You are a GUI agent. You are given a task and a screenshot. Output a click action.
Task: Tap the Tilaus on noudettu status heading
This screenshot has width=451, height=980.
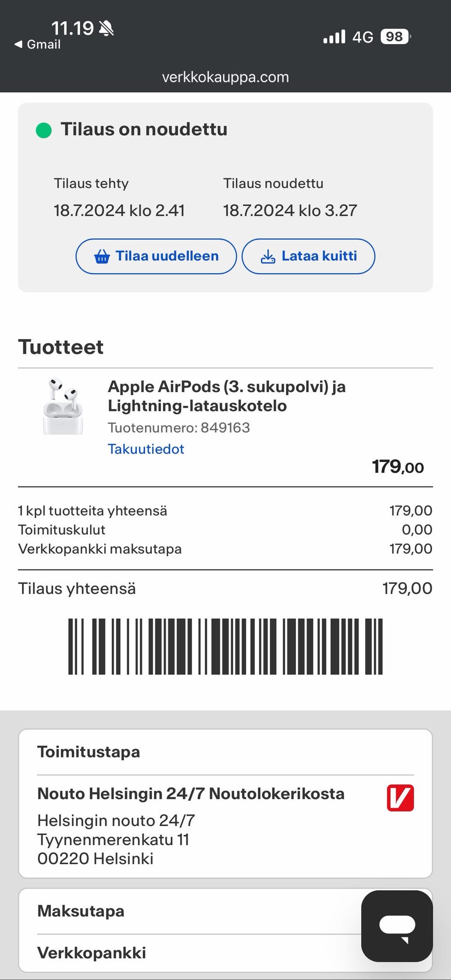[144, 129]
